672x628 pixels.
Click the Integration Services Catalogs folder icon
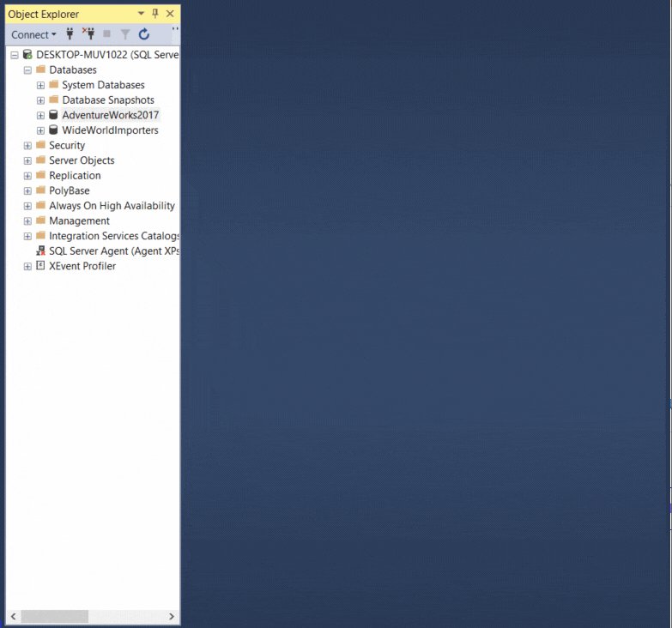click(40, 235)
